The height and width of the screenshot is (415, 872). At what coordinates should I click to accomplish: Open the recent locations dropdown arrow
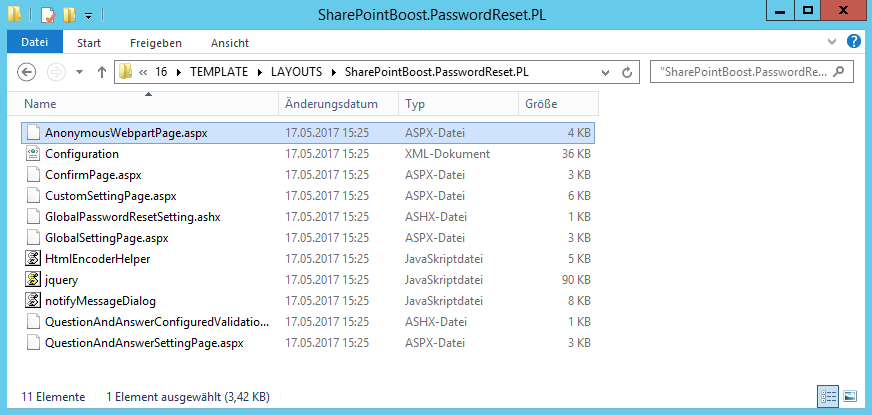(79, 72)
